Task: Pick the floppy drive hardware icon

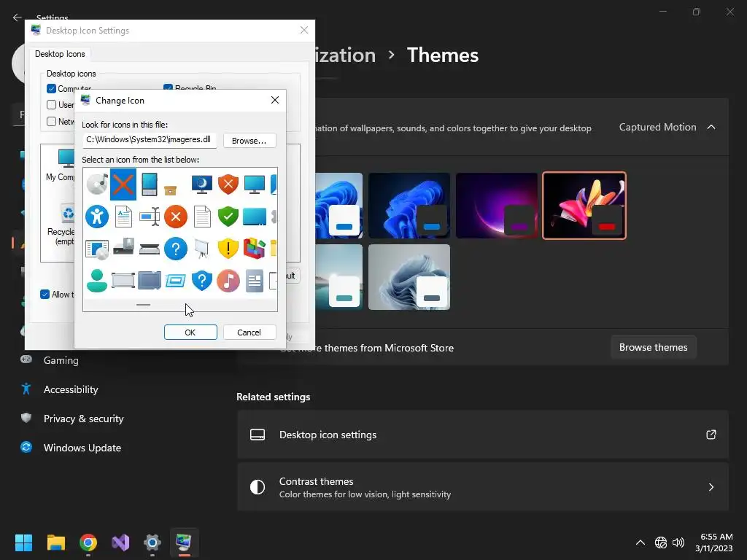Action: tap(123, 246)
